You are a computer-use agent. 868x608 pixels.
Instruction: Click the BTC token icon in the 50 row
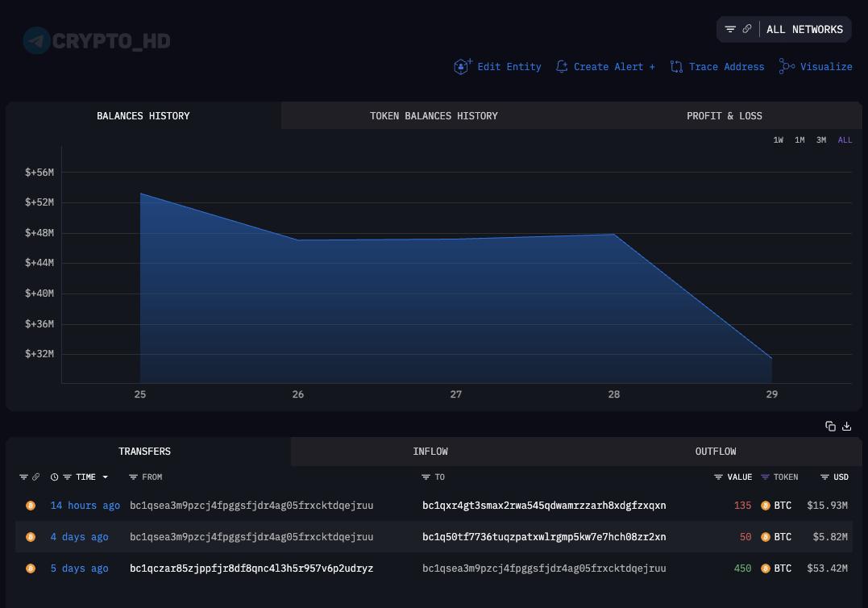click(766, 536)
